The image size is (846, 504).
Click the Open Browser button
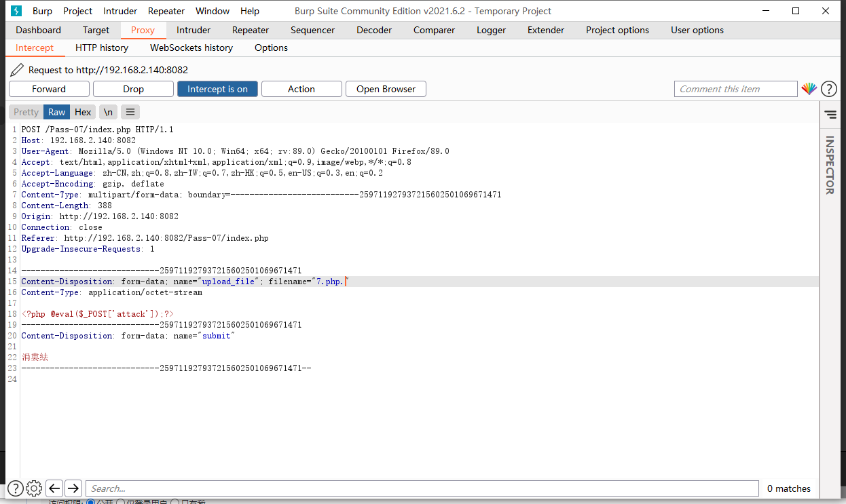(386, 89)
